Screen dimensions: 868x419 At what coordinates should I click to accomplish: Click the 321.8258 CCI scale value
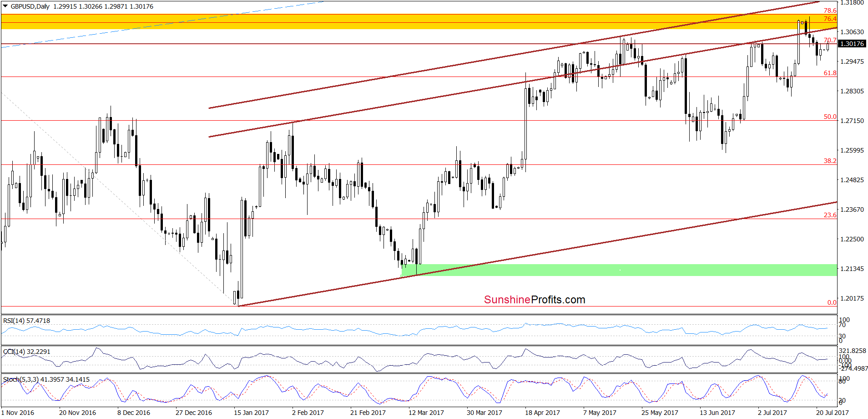[x=853, y=351]
